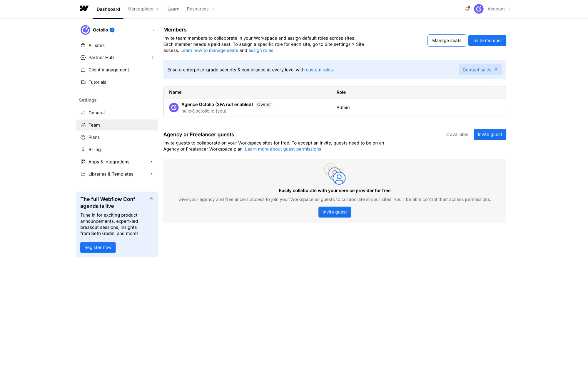
Task: Switch to the Learn tab
Action: (173, 9)
